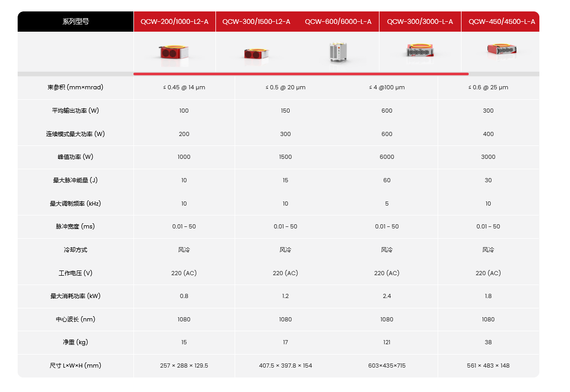Select the QCW-300/1500-L2-A model header
Screen dimensions: 570x392
tap(256, 22)
